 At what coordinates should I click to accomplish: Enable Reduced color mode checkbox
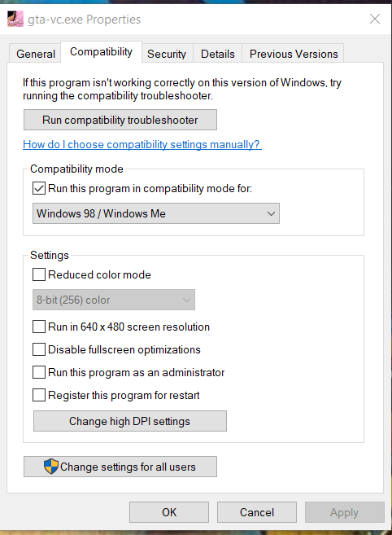tap(39, 274)
